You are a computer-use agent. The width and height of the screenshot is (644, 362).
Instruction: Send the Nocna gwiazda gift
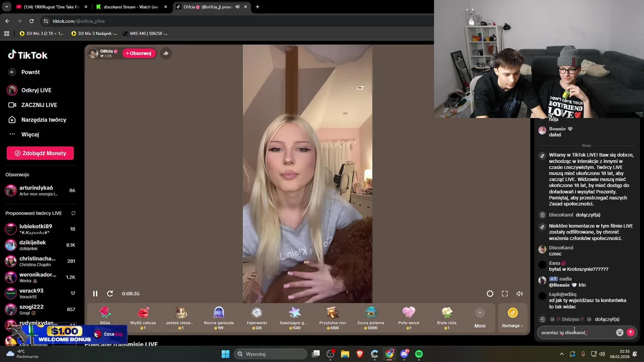218,318
